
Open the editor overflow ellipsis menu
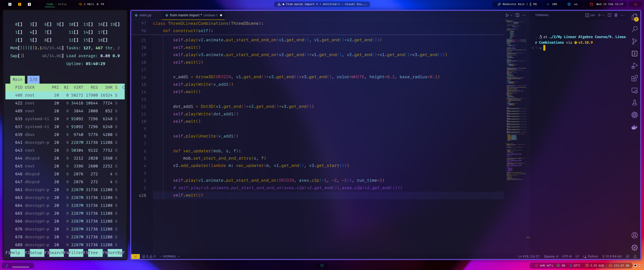pyautogui.click(x=524, y=15)
